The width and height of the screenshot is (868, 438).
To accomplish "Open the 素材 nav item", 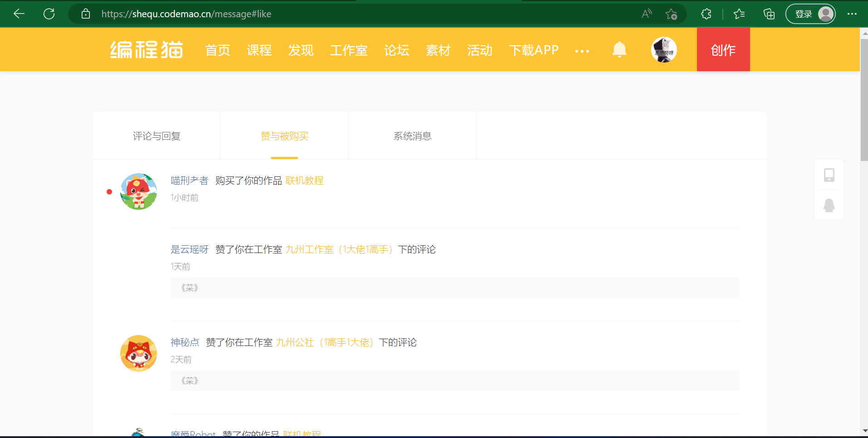I will 438,50.
